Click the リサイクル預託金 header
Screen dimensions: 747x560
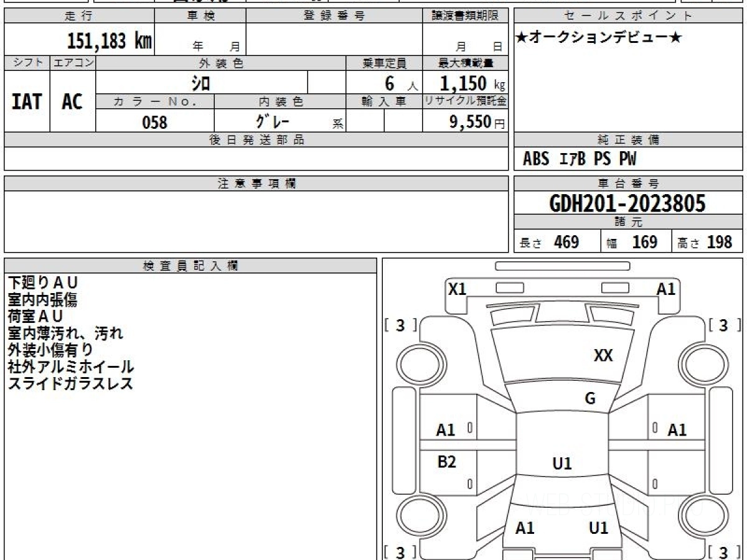pyautogui.click(x=465, y=101)
